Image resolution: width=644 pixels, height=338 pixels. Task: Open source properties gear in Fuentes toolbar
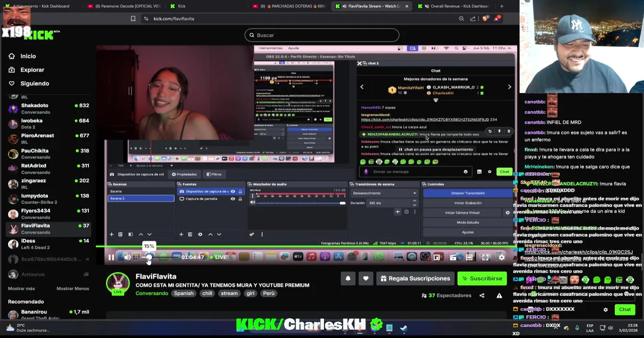200,234
